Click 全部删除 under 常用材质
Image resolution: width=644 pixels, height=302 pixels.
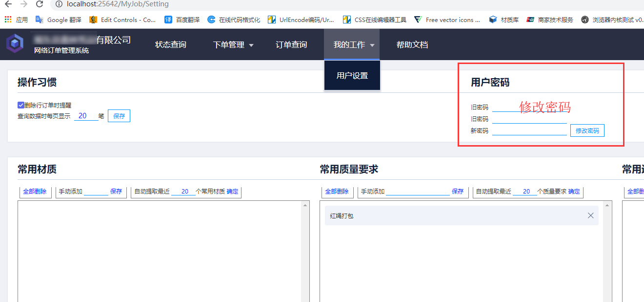point(35,192)
